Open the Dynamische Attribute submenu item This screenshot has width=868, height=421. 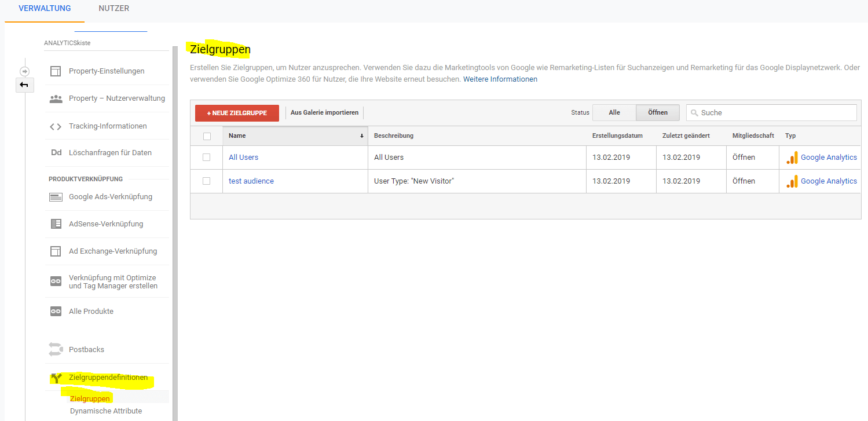coord(106,411)
